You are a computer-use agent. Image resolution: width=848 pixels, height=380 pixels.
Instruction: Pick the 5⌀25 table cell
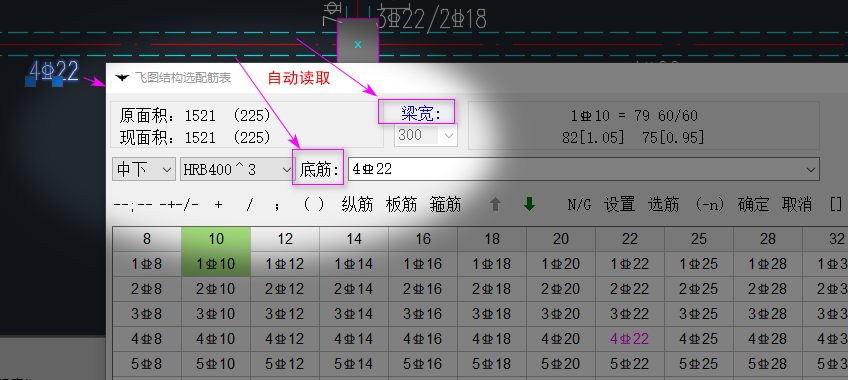[699, 364]
